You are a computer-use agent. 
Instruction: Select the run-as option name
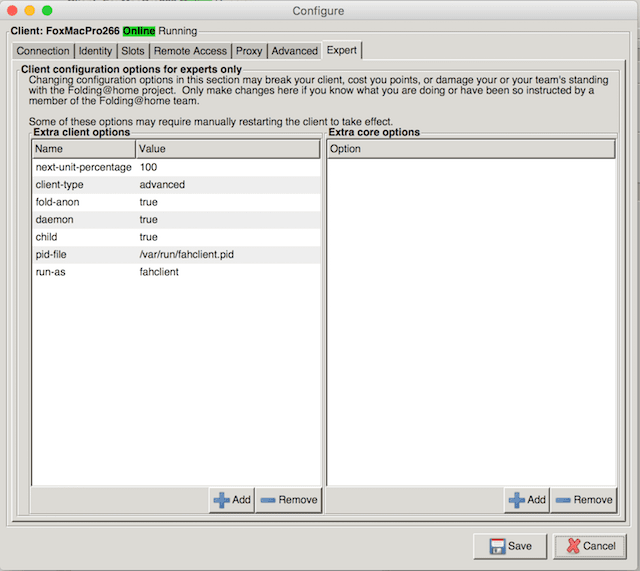click(51, 272)
